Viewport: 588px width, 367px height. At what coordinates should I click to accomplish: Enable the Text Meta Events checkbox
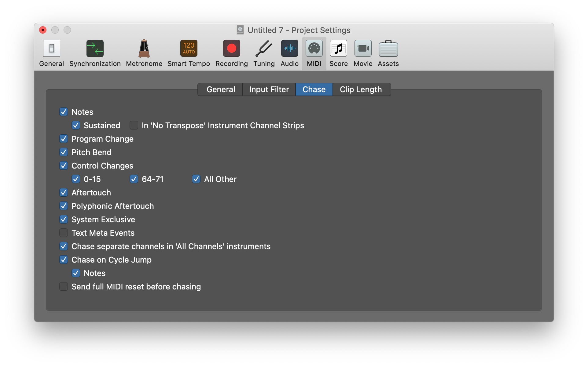(x=64, y=233)
